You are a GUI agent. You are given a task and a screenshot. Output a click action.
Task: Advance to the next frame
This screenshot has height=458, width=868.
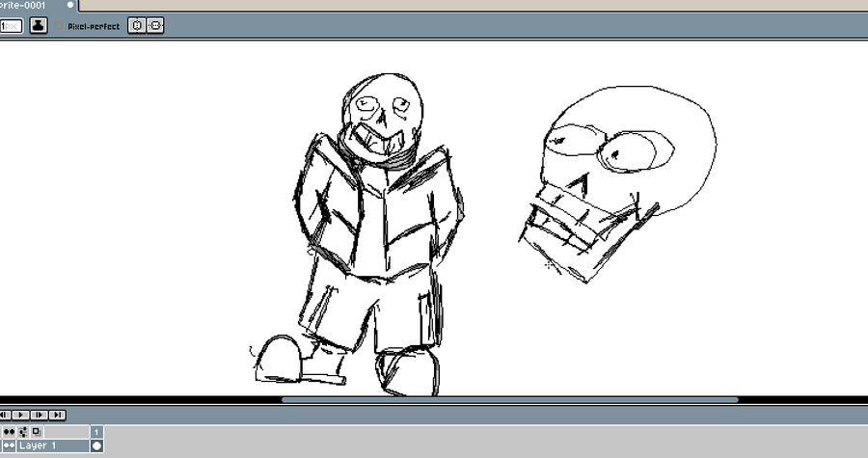(39, 415)
